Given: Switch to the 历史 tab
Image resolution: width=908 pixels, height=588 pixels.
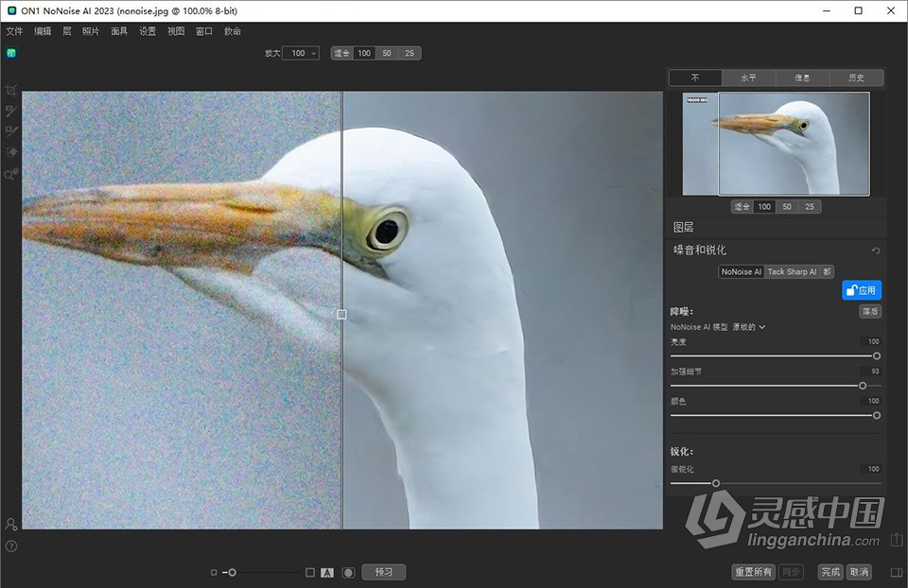Looking at the screenshot, I should click(857, 78).
